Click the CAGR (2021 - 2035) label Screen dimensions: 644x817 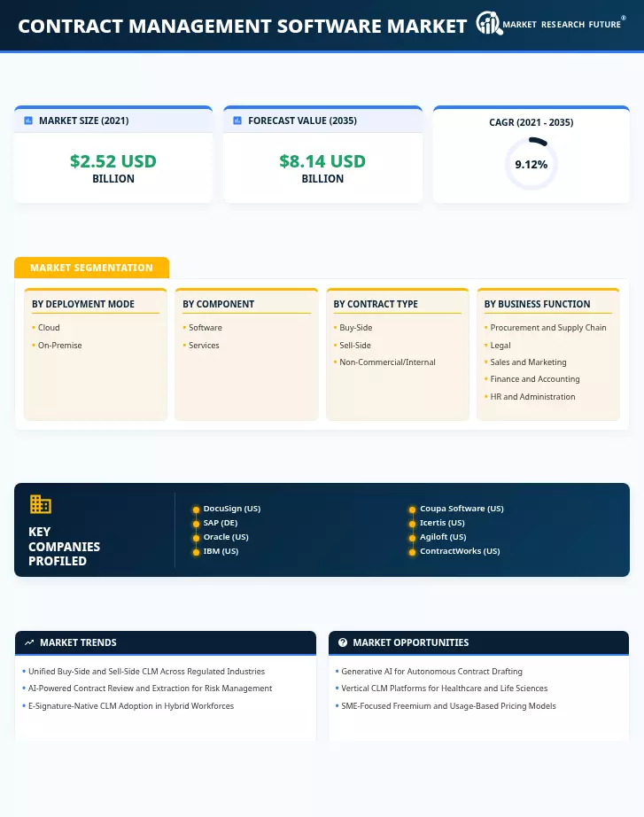[x=531, y=122]
